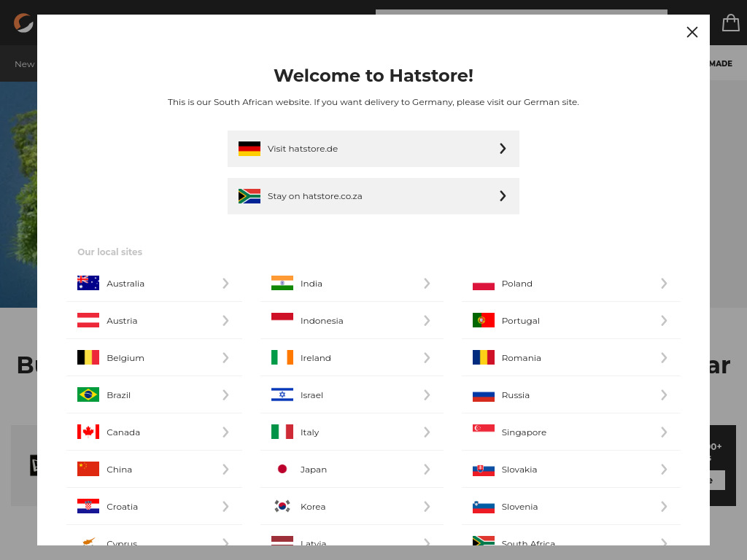The image size is (747, 560).
Task: Click the chevron in the Croatia row
Action: tap(226, 507)
